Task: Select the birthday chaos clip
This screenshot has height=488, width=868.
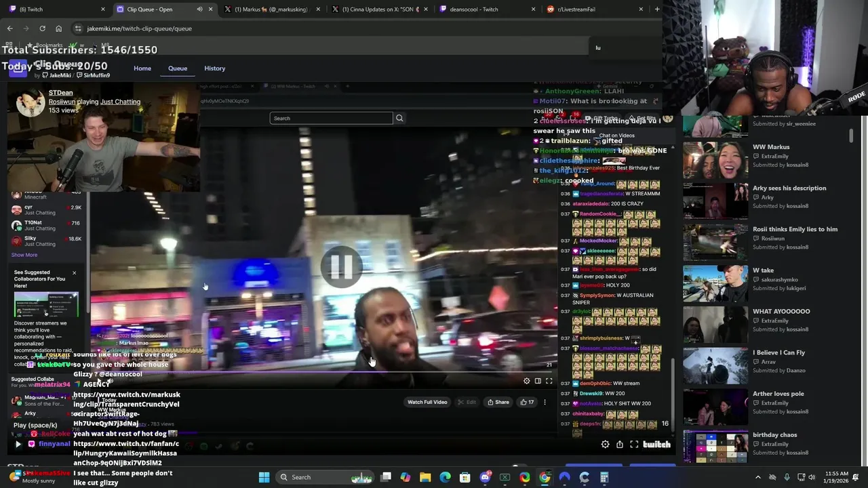Action: [x=715, y=447]
